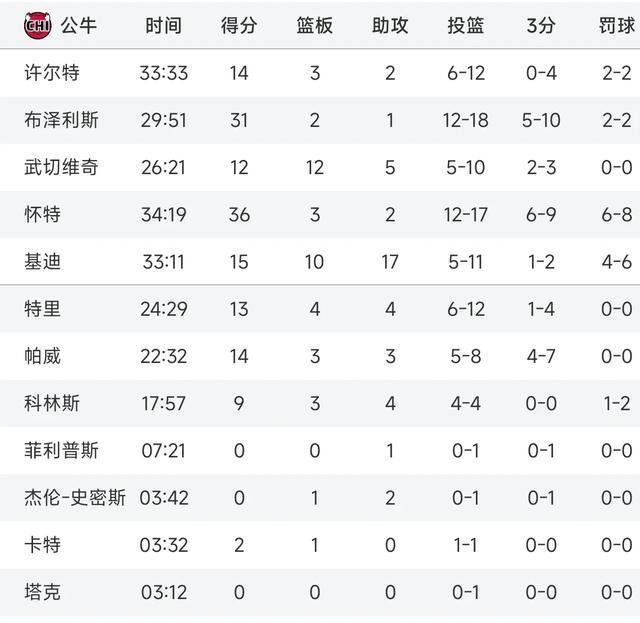Select the 帕威 player row
Viewport: 640px width, 623px height.
coord(320,356)
